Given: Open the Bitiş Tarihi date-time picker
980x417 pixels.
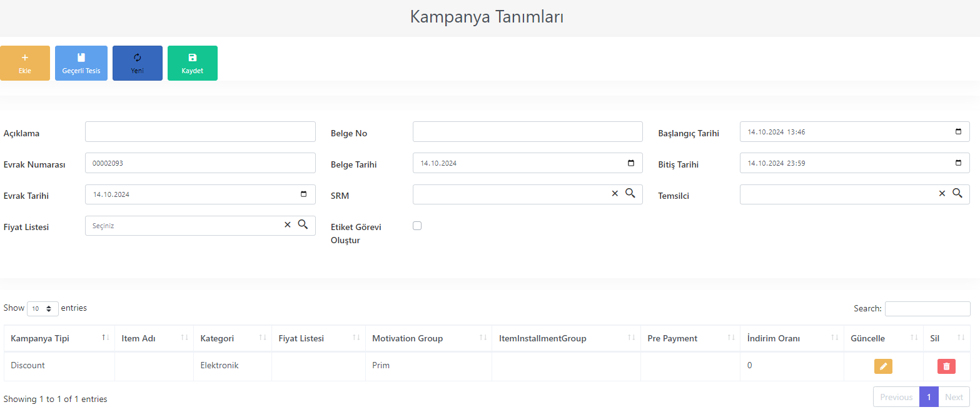Looking at the screenshot, I should [x=959, y=163].
